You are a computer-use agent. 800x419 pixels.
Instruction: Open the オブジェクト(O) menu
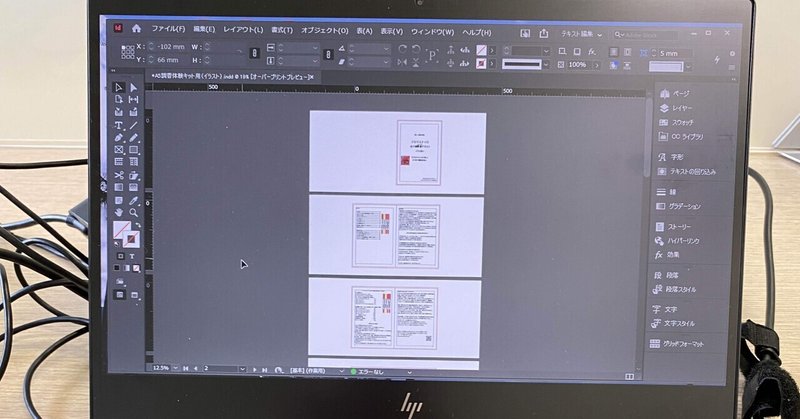tap(324, 31)
